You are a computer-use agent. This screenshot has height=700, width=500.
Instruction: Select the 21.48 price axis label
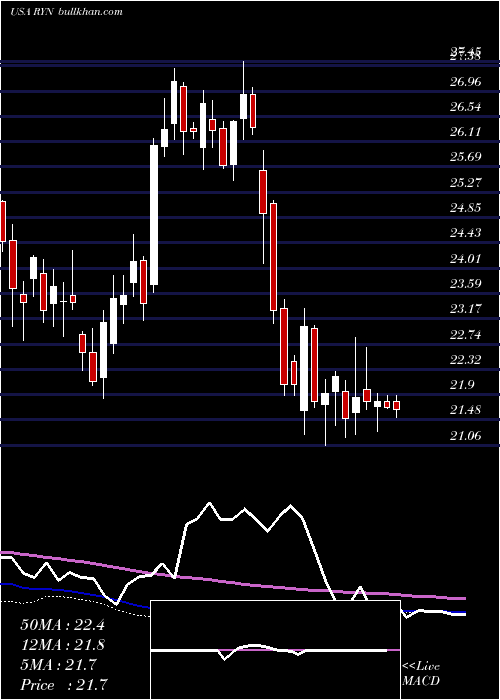point(466,410)
